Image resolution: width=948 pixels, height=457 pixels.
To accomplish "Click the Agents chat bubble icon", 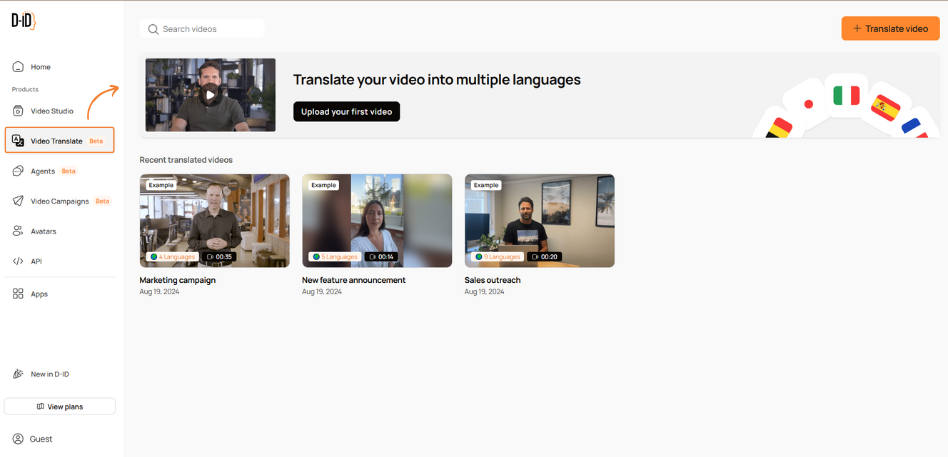I will pyautogui.click(x=19, y=171).
